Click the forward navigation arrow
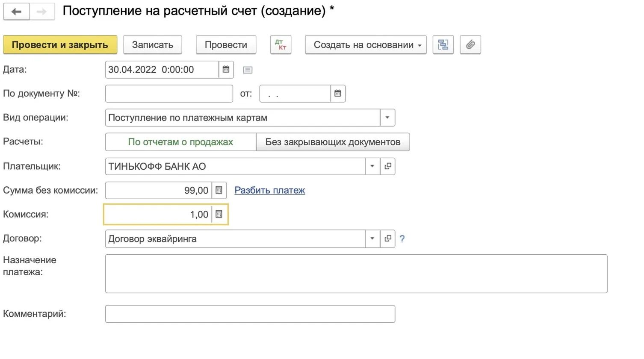This screenshot has height=359, width=644. 42,12
